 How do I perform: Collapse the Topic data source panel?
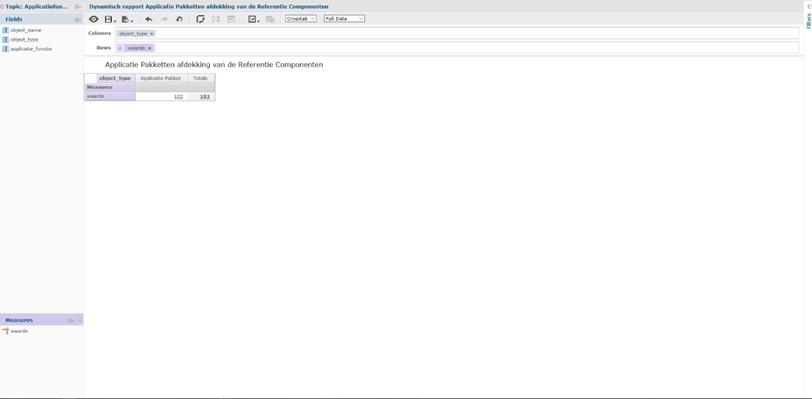click(2, 7)
